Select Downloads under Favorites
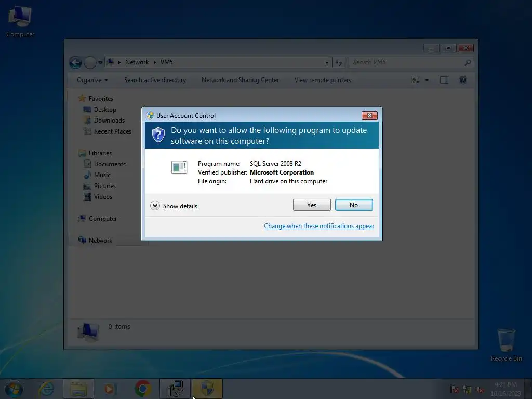This screenshot has height=399, width=532. (109, 120)
